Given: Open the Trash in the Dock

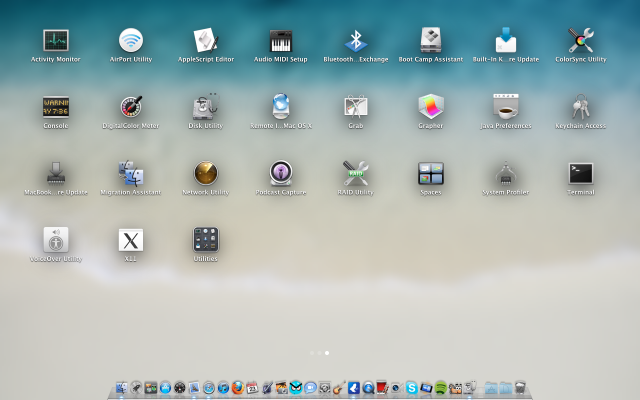Looking at the screenshot, I should point(520,387).
